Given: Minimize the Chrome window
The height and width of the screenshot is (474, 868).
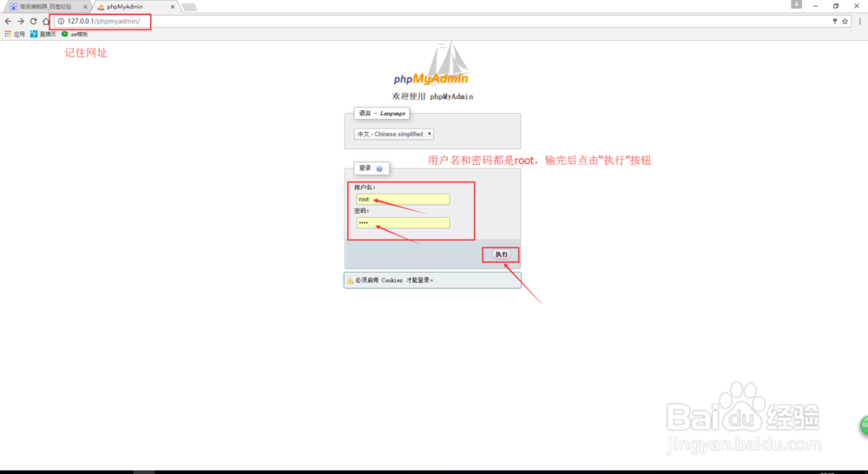Looking at the screenshot, I should point(815,5).
